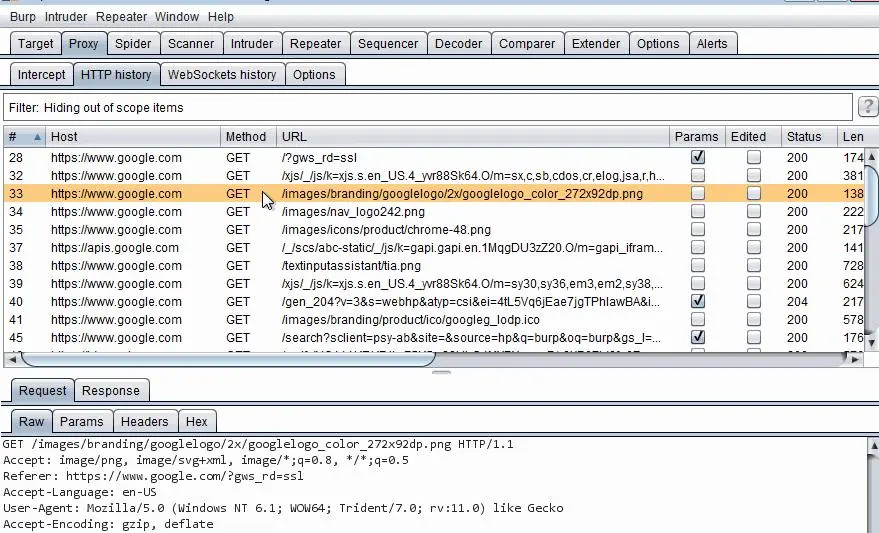This screenshot has width=879, height=533.
Task: Click request pane scroll up arrow
Action: tap(873, 446)
